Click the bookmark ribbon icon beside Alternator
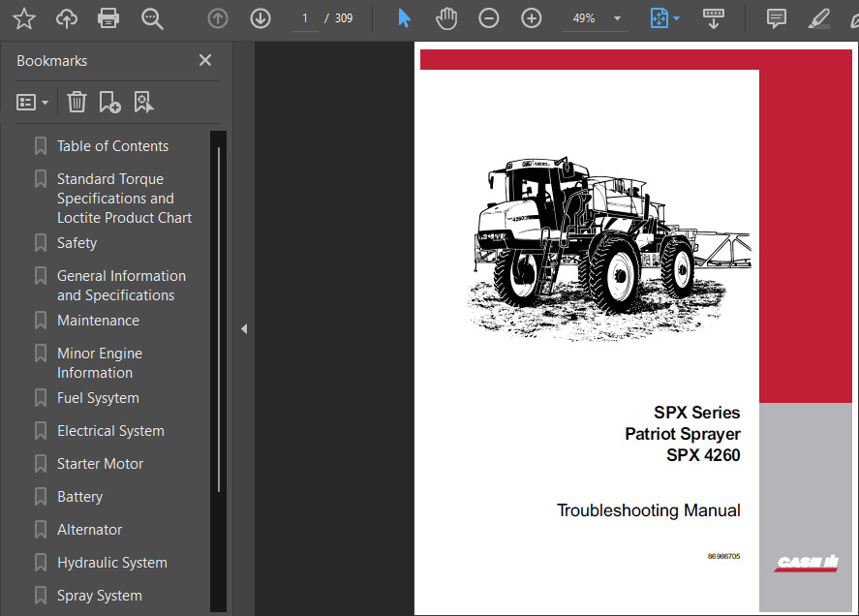The image size is (859, 616). [x=41, y=530]
